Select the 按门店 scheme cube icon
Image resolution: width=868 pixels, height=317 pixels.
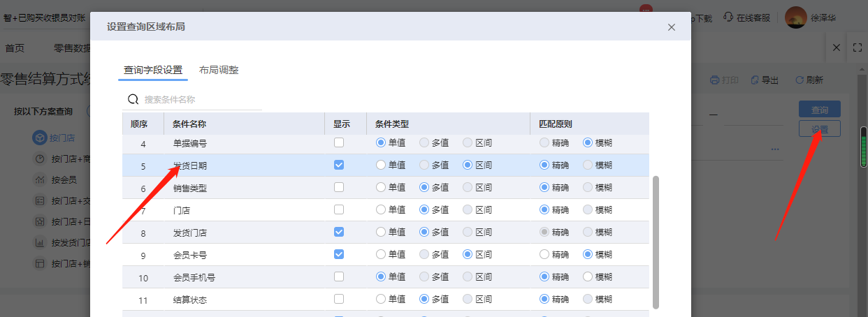(x=39, y=138)
